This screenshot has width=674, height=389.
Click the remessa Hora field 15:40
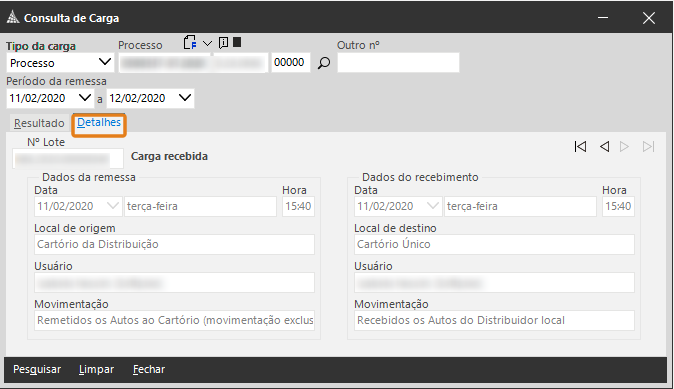click(298, 206)
